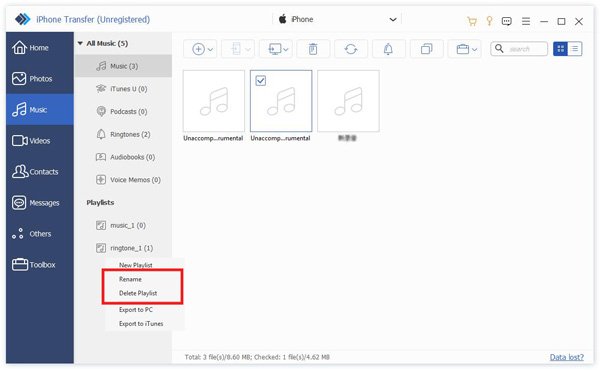This screenshot has width=600, height=370.
Task: Switch to list view mode
Action: tap(575, 49)
